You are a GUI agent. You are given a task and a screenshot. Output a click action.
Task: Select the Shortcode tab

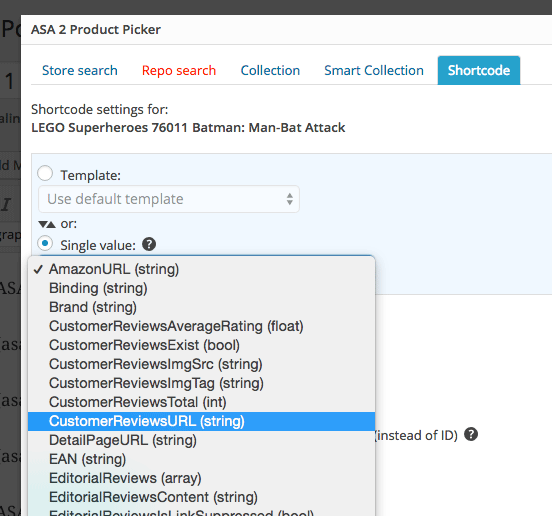479,70
